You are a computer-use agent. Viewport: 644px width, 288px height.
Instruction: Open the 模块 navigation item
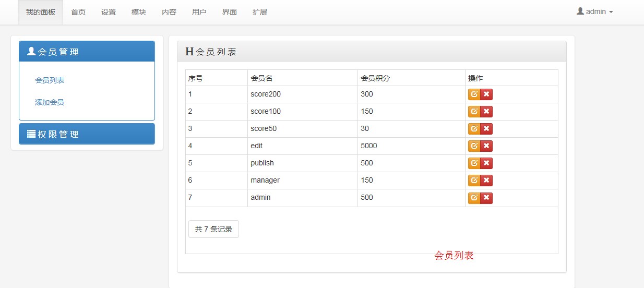[139, 12]
